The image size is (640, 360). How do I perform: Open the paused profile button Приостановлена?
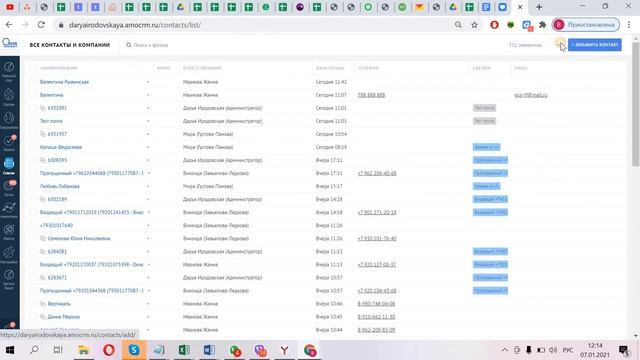(x=586, y=25)
